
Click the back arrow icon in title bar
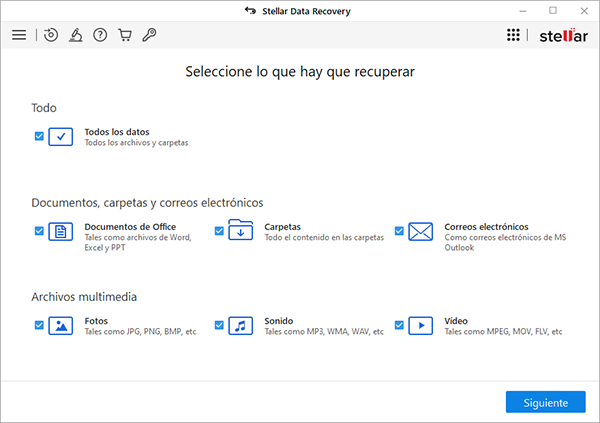250,10
